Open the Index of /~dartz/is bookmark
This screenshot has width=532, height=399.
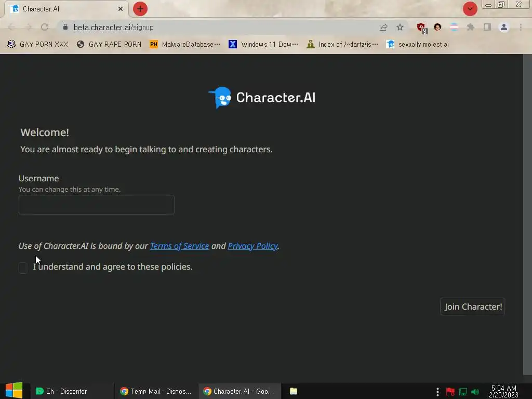(x=342, y=45)
